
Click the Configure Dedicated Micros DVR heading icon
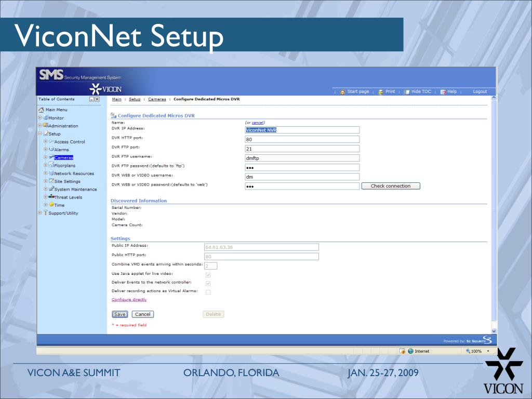[x=114, y=115]
